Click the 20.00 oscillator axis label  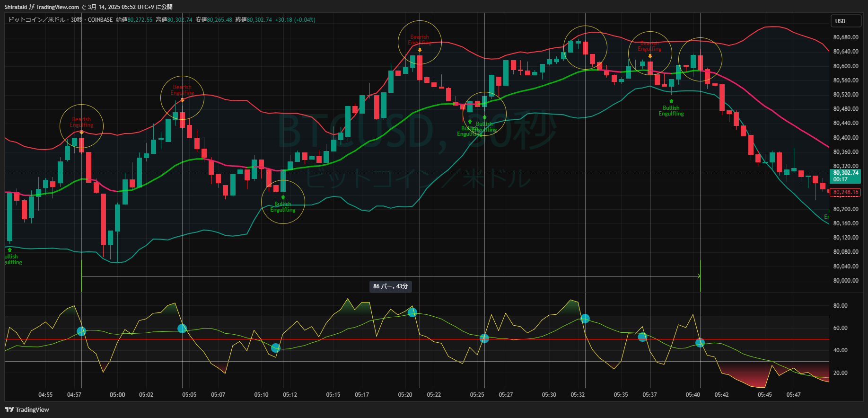(840, 373)
